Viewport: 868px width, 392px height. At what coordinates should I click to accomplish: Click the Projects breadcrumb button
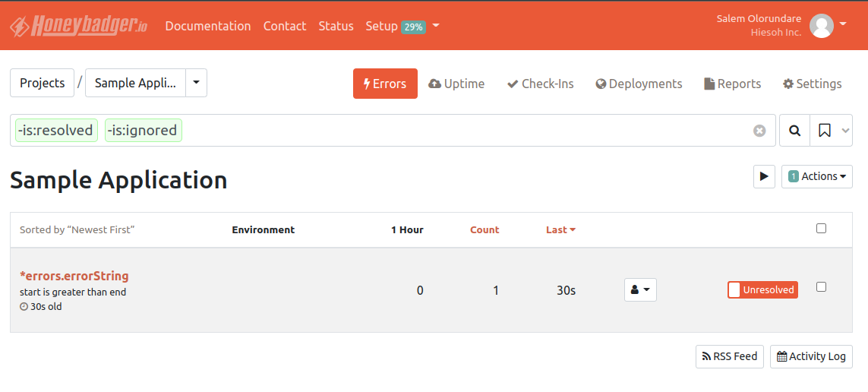click(x=42, y=83)
